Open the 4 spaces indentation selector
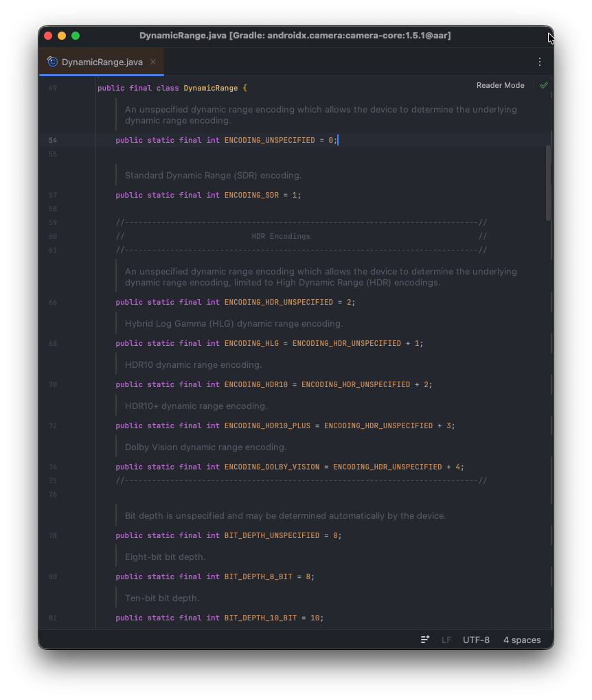This screenshot has height=700, width=592. (x=522, y=640)
